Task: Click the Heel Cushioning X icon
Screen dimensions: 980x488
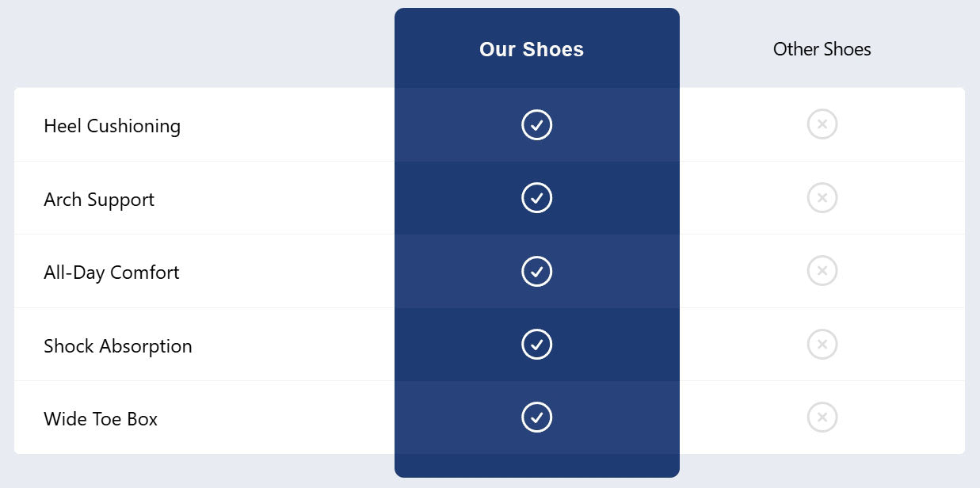Action: (x=822, y=125)
